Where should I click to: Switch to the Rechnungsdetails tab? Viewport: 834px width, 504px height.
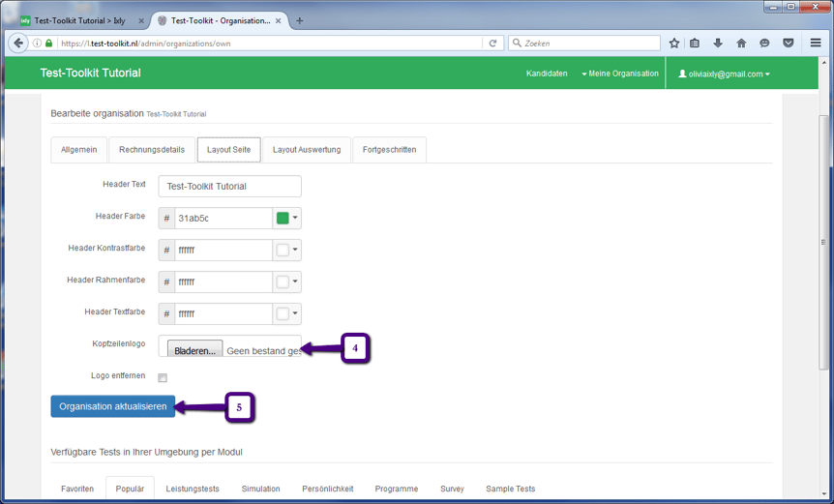[x=152, y=149]
